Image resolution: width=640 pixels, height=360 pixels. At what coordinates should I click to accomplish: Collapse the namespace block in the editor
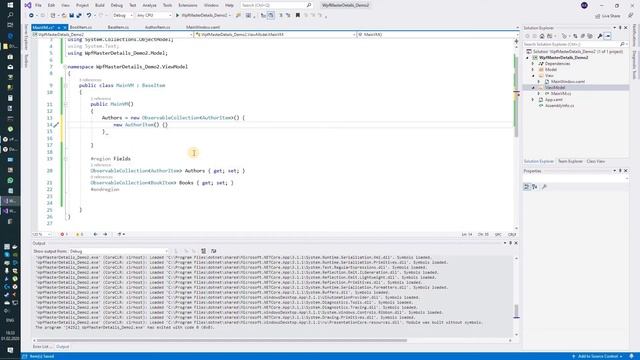click(x=65, y=67)
